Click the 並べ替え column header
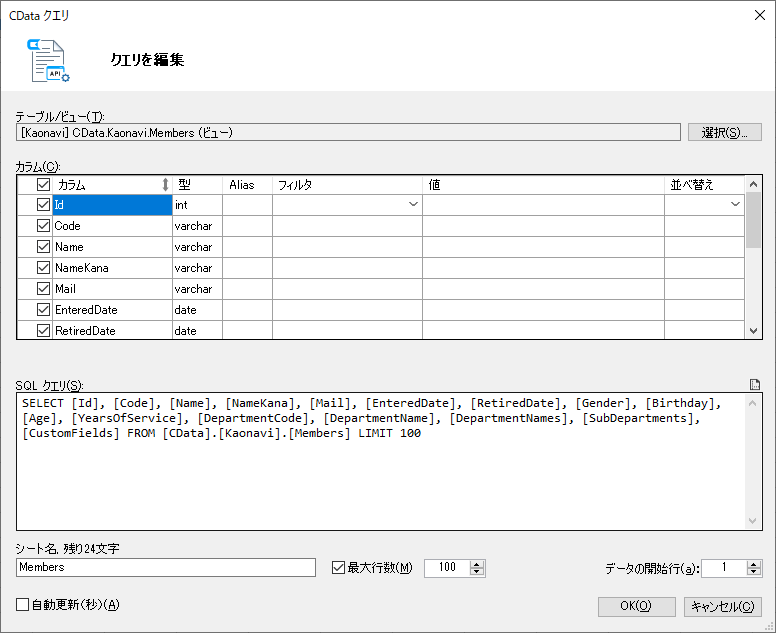776x633 pixels. pos(704,185)
